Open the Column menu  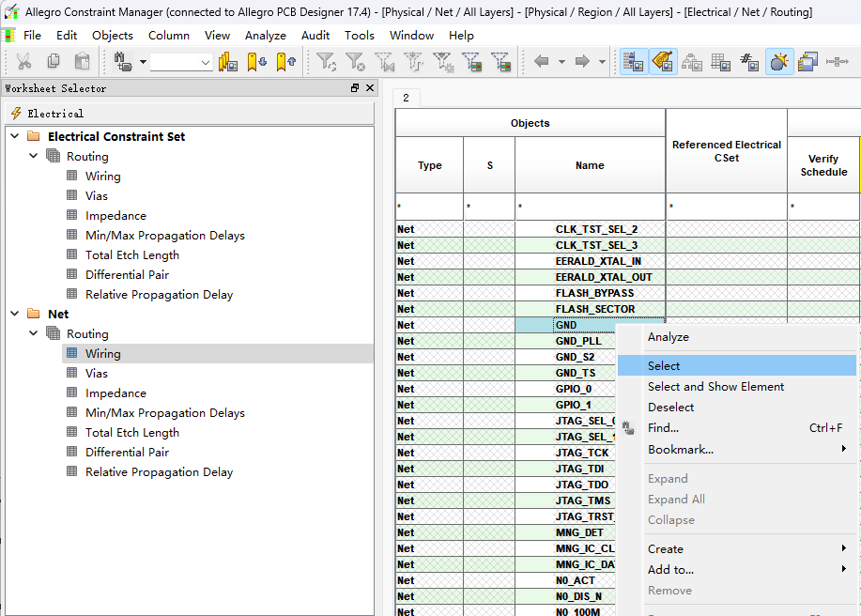tap(169, 35)
